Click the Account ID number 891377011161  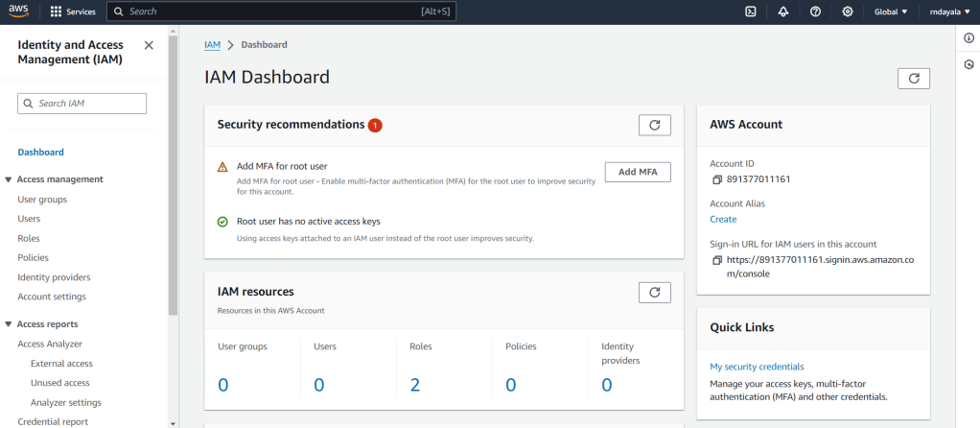758,179
